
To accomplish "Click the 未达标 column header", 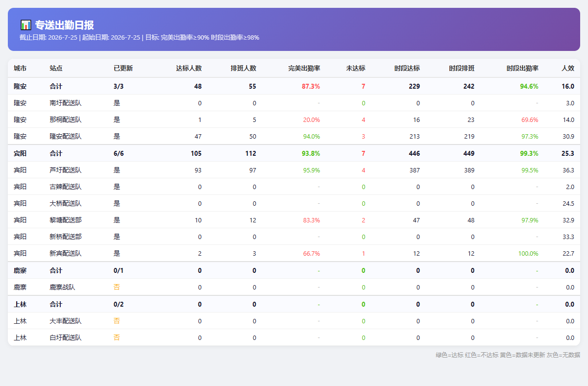I will pos(356,68).
